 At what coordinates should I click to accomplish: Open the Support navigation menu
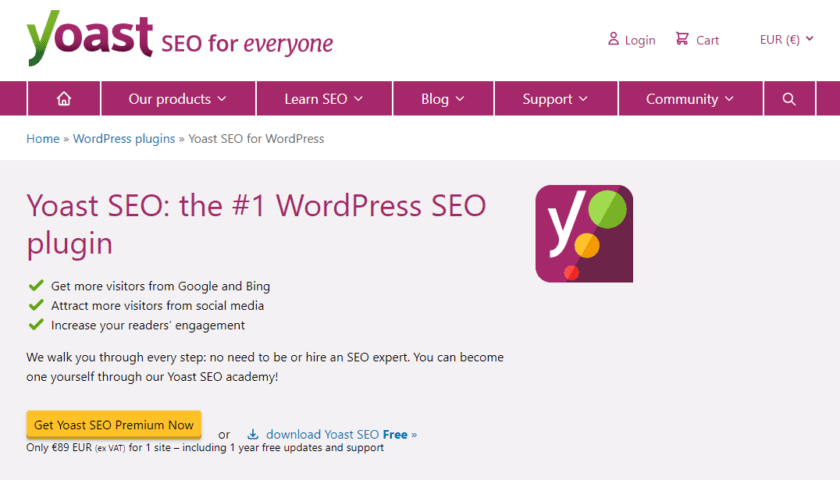pyautogui.click(x=554, y=99)
